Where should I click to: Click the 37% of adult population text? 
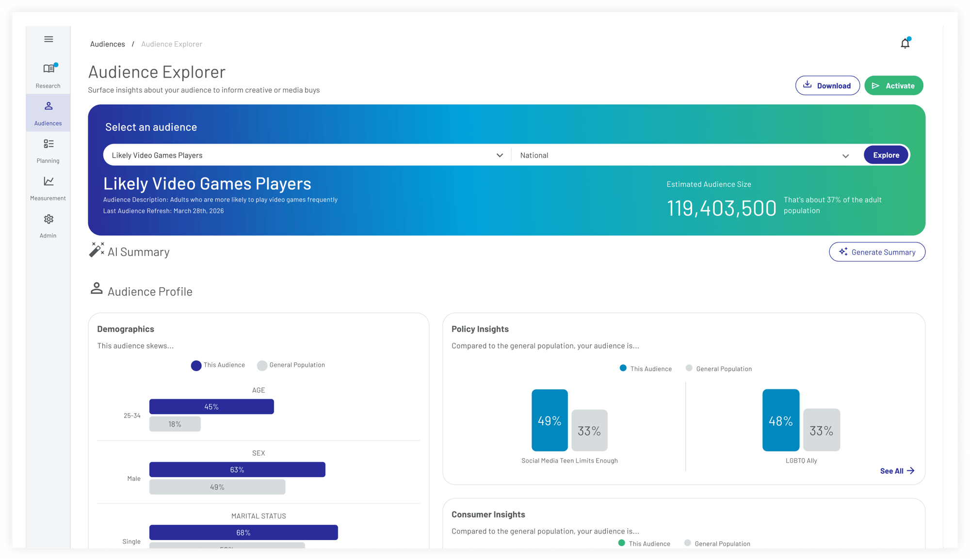pos(832,205)
